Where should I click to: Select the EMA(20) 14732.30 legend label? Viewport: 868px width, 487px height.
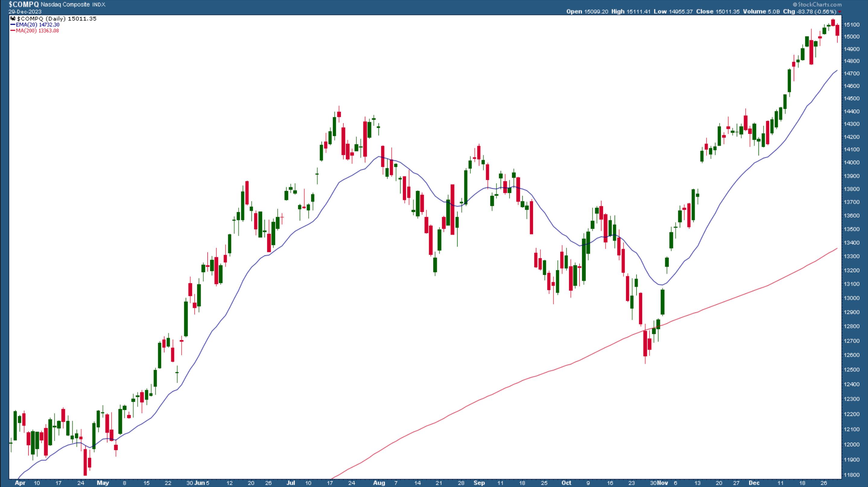point(37,25)
